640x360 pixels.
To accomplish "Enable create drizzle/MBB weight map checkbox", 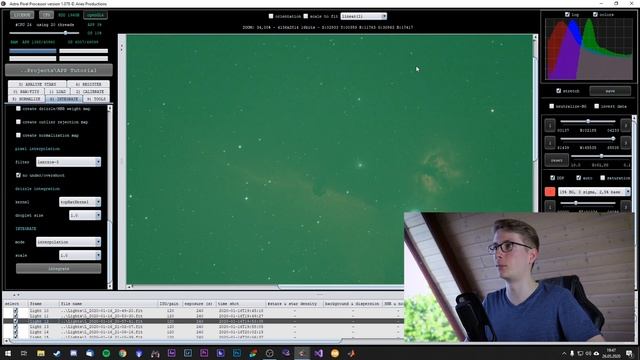I will coord(18,109).
